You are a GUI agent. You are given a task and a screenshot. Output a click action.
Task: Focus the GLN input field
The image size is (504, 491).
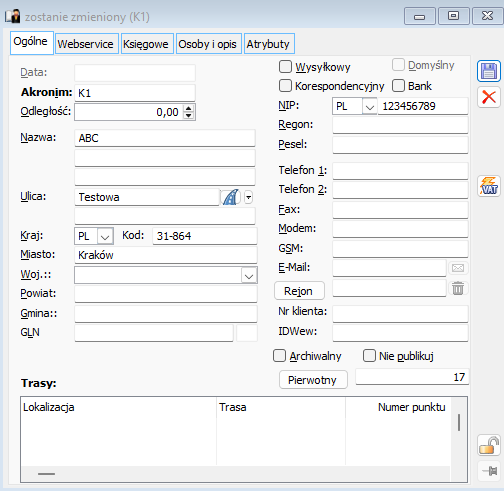154,333
